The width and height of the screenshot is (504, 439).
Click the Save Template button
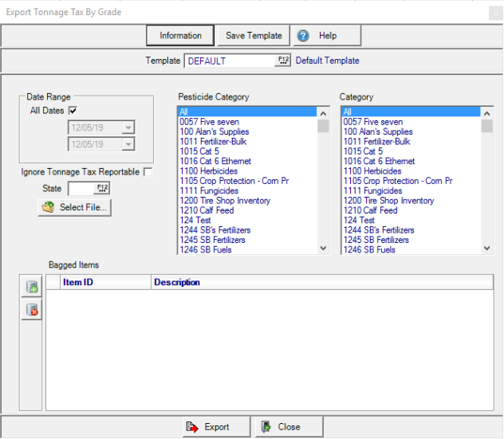click(254, 36)
